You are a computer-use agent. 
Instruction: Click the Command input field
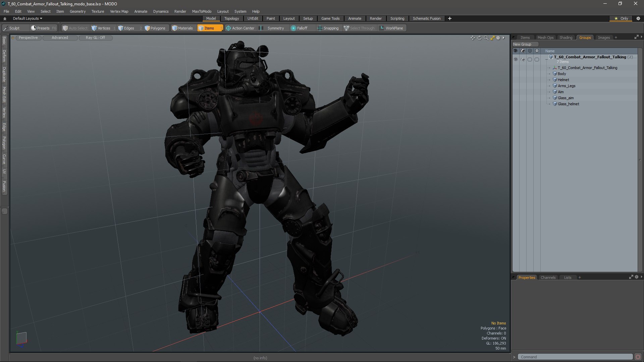point(575,357)
